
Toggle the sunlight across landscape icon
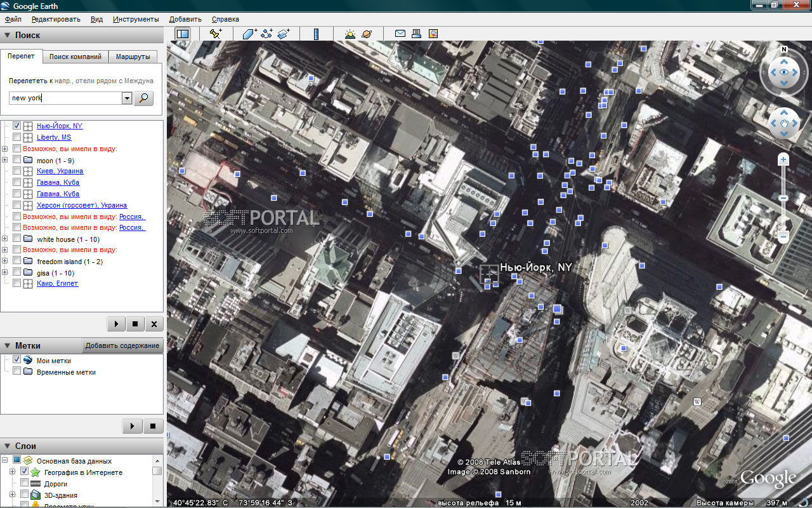coord(350,34)
